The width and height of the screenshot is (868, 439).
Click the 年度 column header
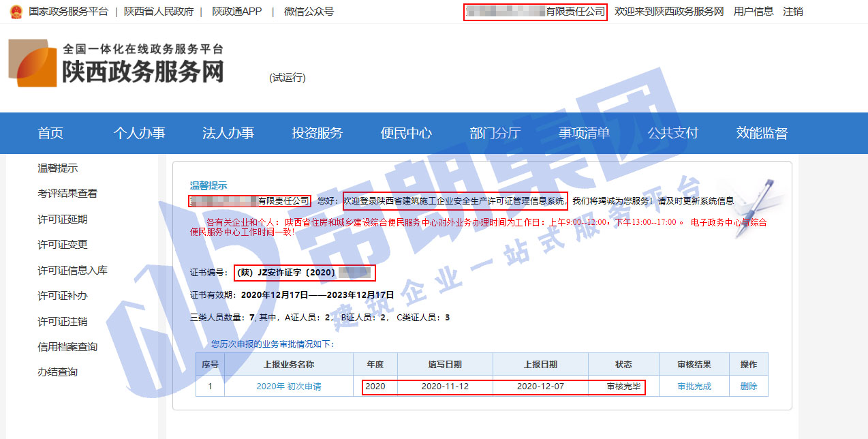click(x=375, y=365)
